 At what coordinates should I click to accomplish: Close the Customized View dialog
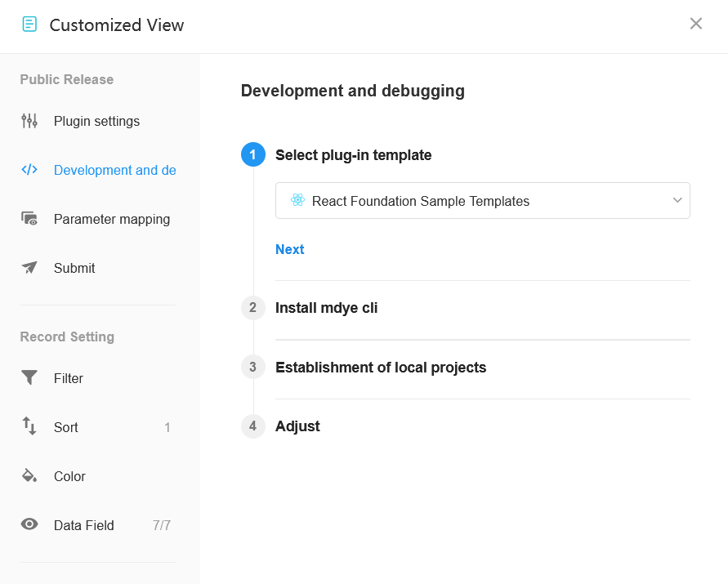point(695,24)
